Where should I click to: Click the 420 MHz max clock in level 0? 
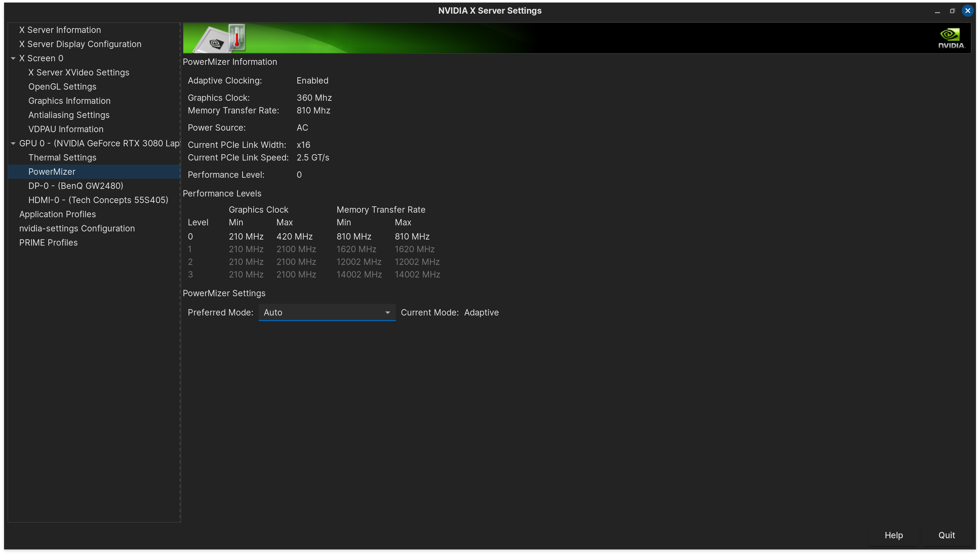[x=295, y=236]
